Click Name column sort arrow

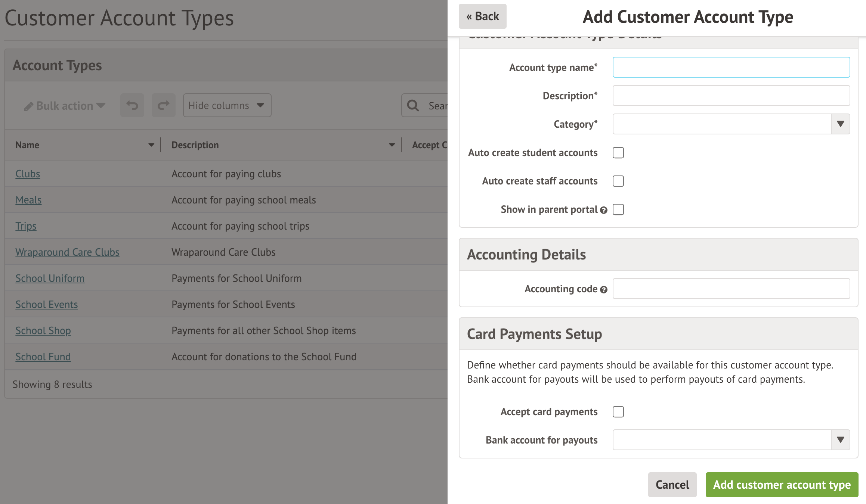pyautogui.click(x=151, y=145)
